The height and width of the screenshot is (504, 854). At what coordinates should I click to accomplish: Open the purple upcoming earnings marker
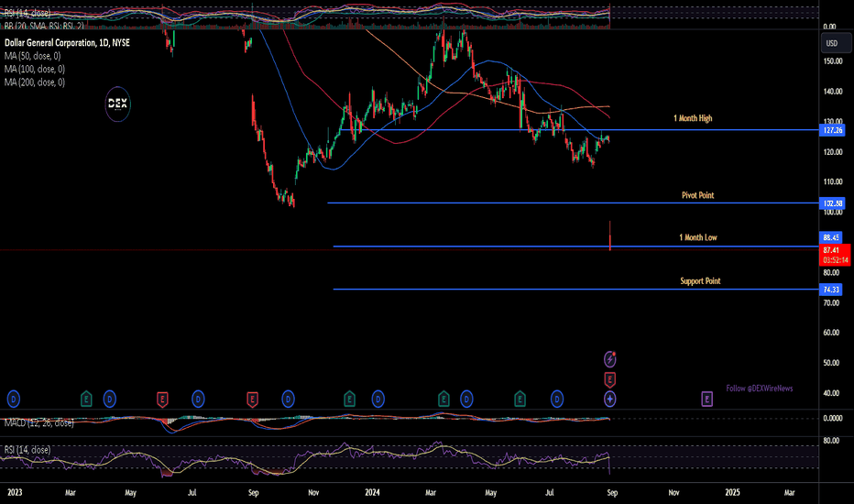coord(707,400)
